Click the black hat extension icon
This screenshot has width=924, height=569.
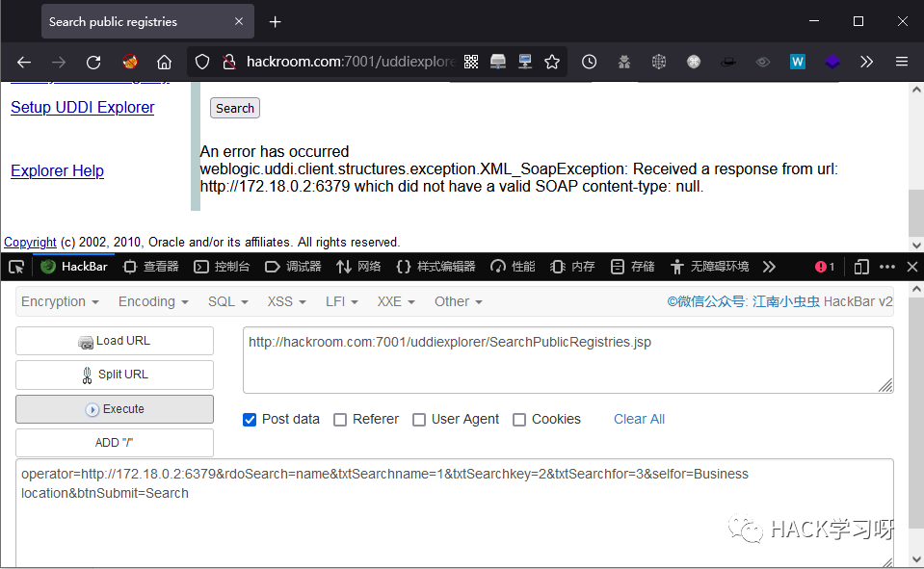pyautogui.click(x=728, y=62)
